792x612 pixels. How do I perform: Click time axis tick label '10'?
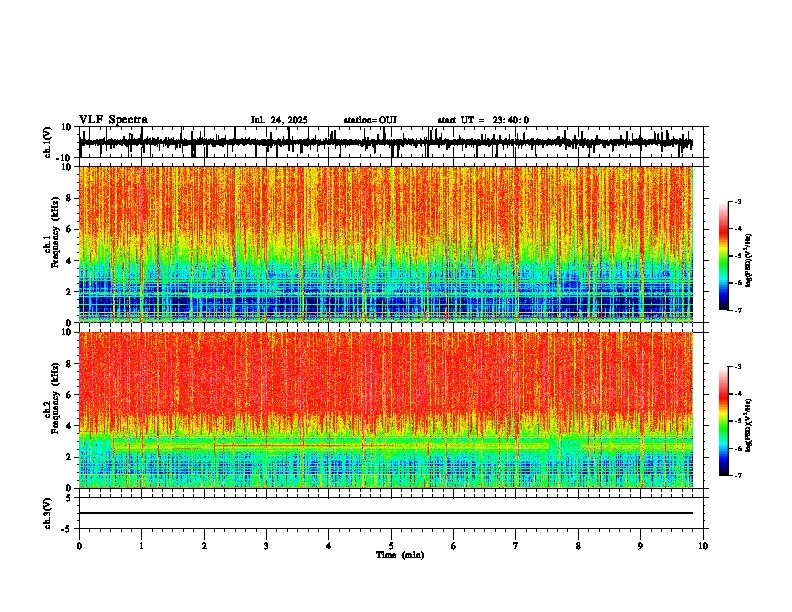click(703, 545)
